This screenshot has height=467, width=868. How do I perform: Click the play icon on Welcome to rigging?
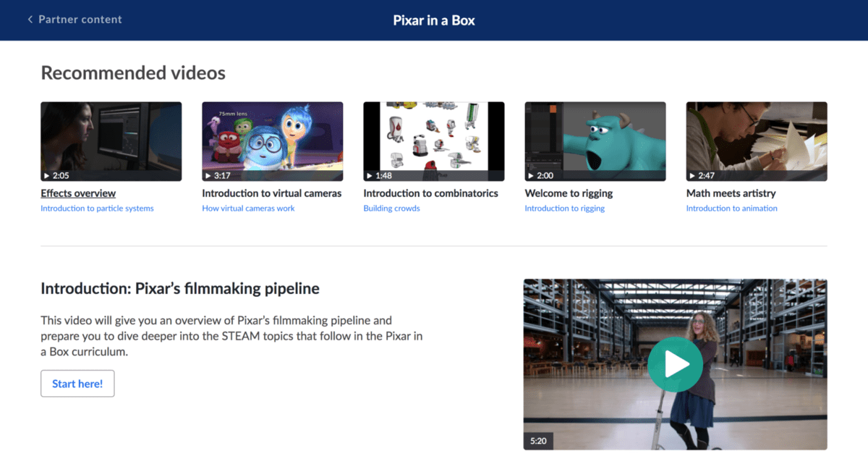pos(531,174)
